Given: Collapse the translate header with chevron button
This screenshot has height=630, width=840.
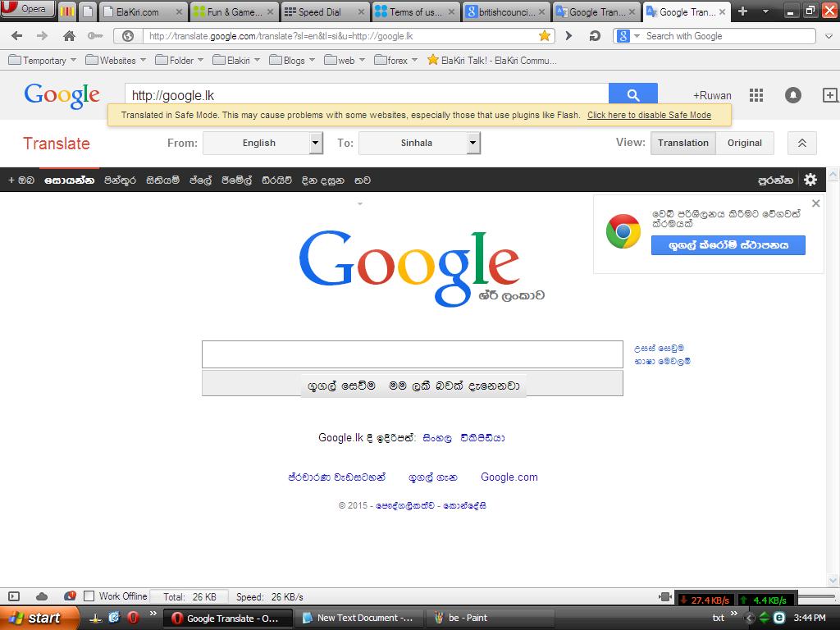Looking at the screenshot, I should (x=802, y=143).
